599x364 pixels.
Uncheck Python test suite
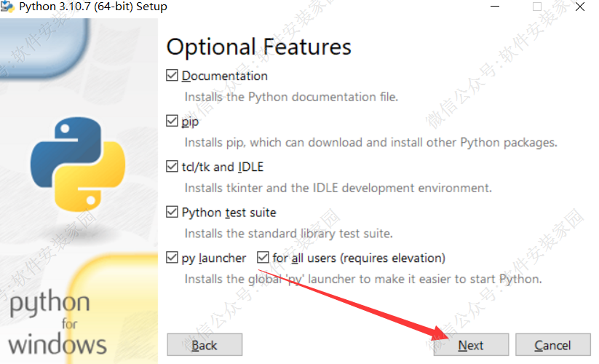(172, 213)
